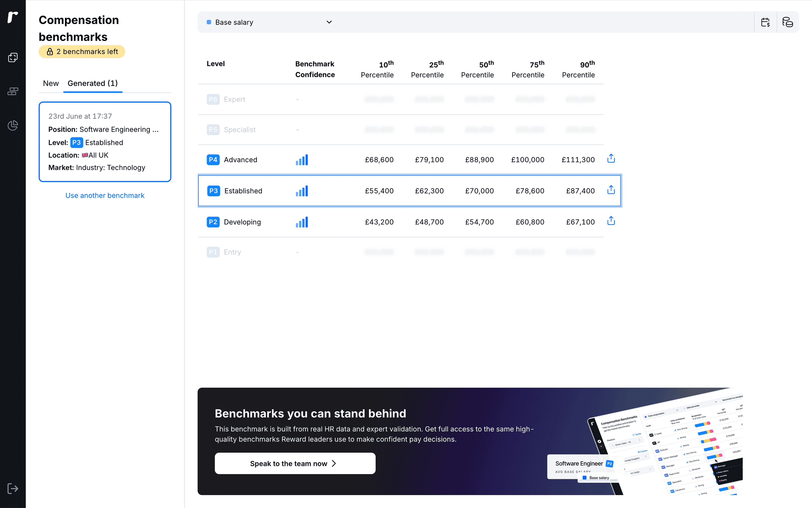The height and width of the screenshot is (508, 812).
Task: Share the P3 Established row
Action: (611, 190)
